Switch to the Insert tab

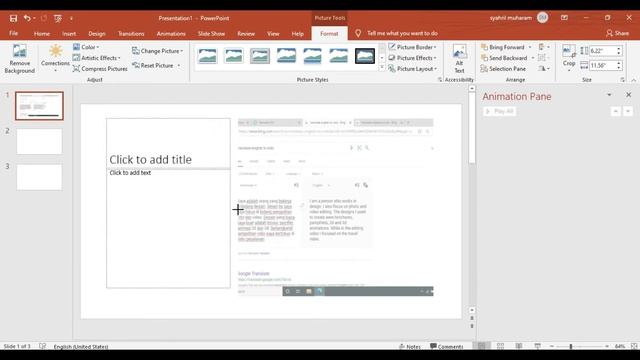tap(69, 33)
